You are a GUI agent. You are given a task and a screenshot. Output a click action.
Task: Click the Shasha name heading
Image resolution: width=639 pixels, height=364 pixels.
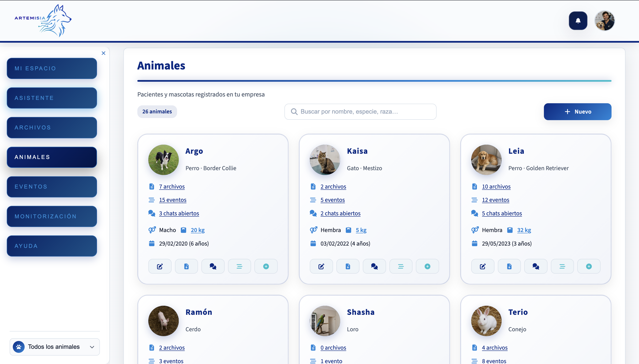click(x=361, y=312)
